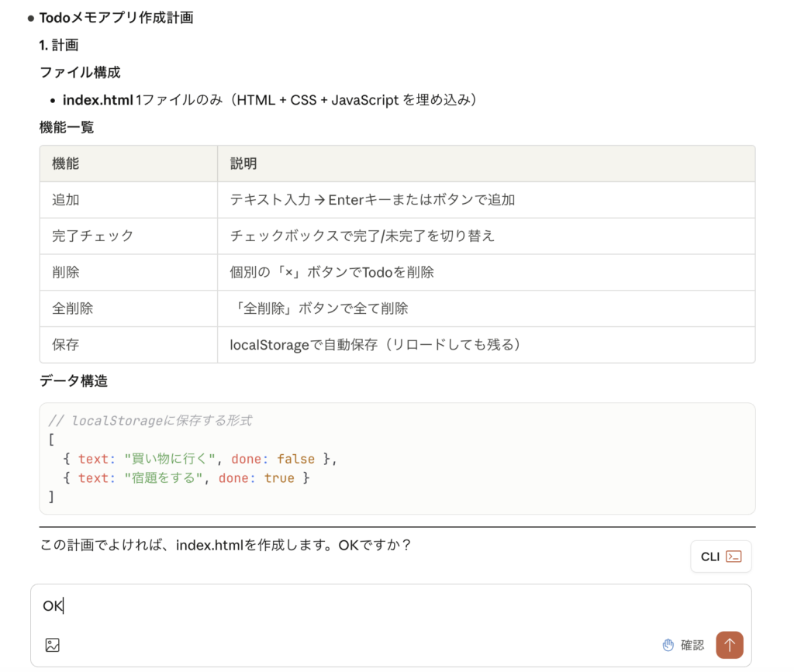Click the Todoメモアプリ作成計画 heading
The image size is (794, 672).
116,18
